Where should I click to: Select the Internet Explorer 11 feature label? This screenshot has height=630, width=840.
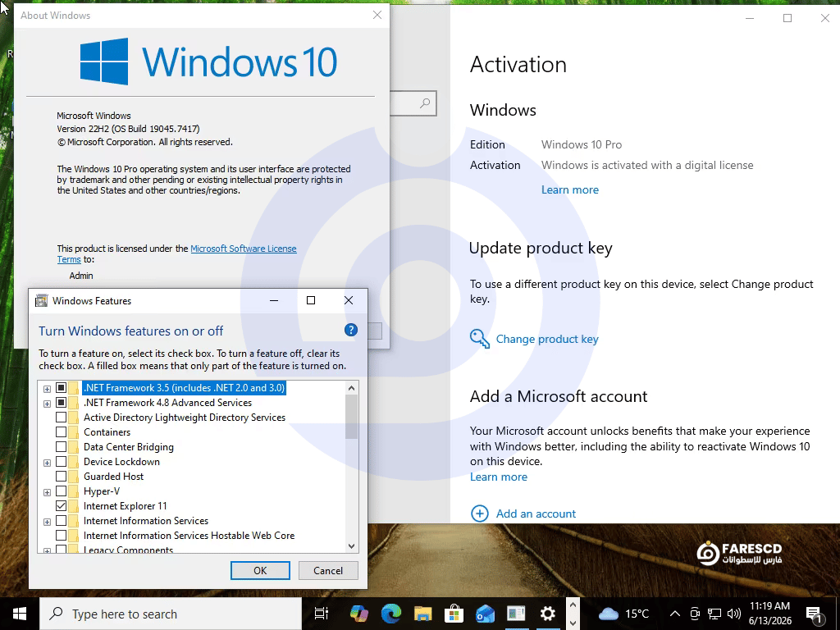tap(126, 505)
